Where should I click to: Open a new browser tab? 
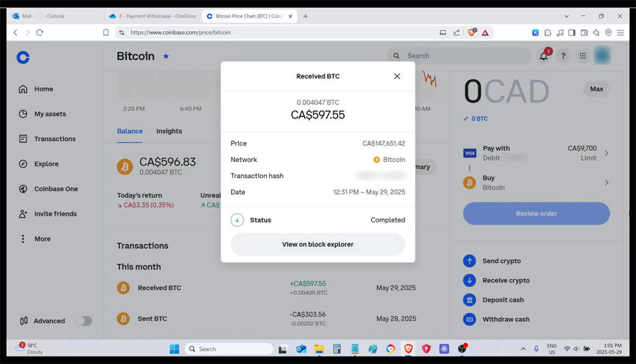click(x=305, y=16)
